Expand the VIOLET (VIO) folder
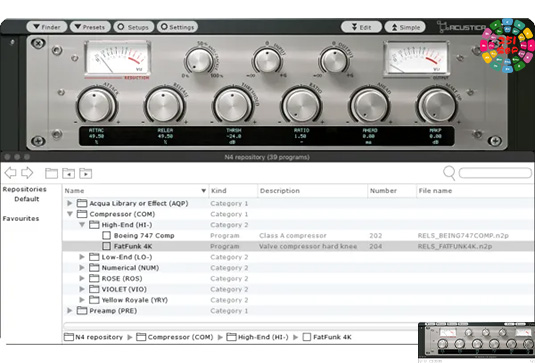 point(82,289)
